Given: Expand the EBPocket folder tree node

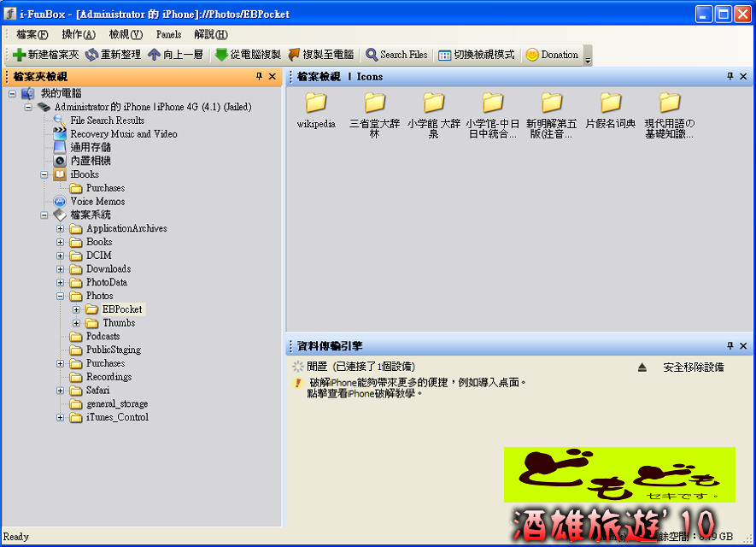Looking at the screenshot, I should (x=77, y=309).
